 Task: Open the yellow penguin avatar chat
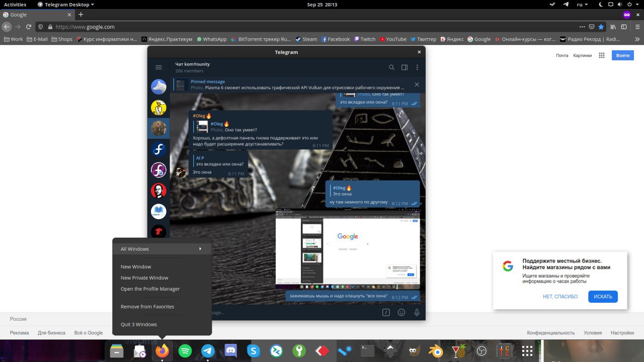(158, 108)
